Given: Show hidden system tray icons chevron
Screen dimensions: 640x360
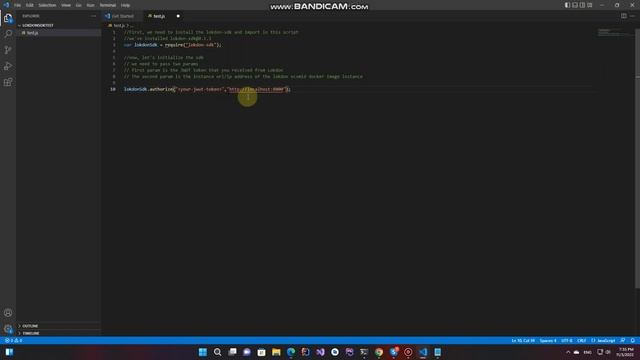Looking at the screenshot, I should click(x=568, y=352).
